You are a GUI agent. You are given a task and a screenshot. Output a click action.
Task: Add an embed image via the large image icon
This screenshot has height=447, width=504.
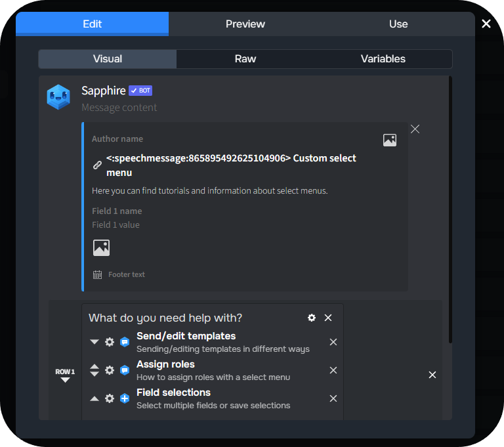pyautogui.click(x=101, y=247)
